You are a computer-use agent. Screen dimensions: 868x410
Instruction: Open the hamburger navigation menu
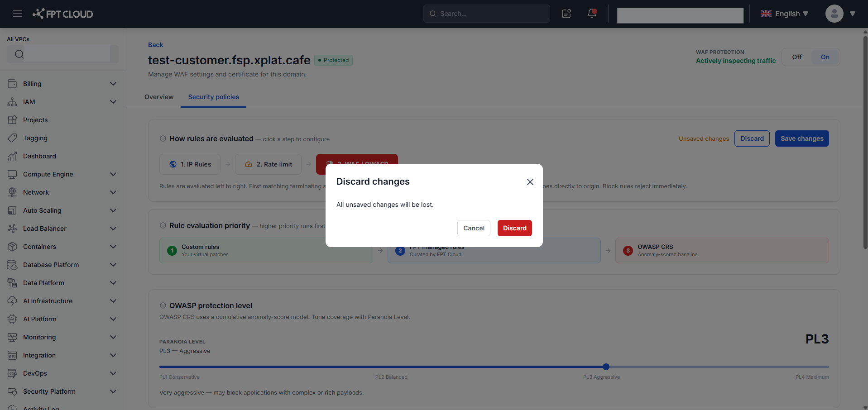pyautogui.click(x=18, y=14)
